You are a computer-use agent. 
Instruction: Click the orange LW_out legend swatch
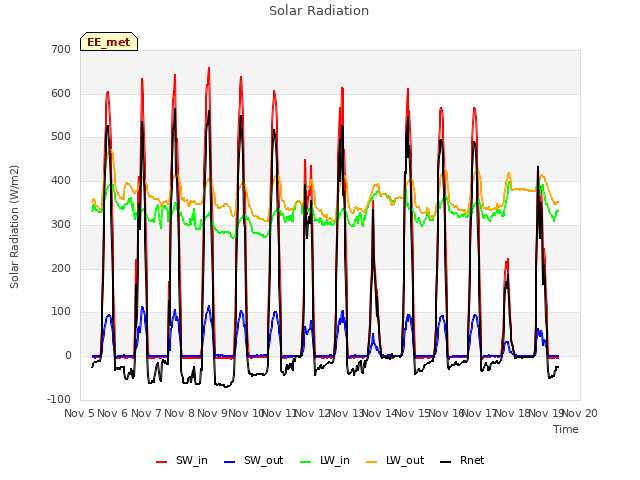tap(371, 462)
